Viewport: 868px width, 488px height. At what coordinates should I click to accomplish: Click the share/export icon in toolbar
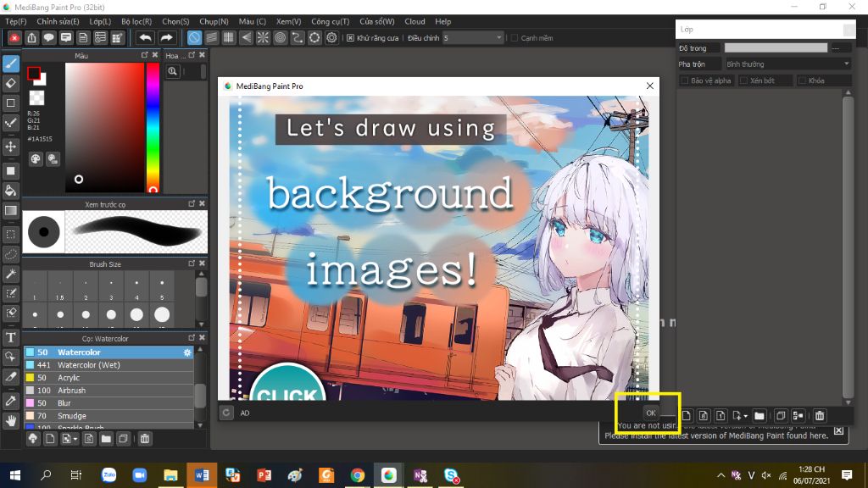[31, 37]
